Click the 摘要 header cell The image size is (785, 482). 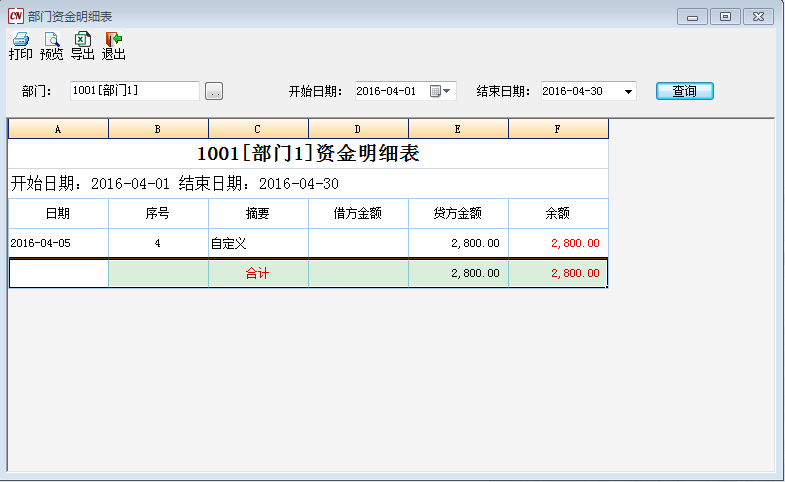click(258, 214)
